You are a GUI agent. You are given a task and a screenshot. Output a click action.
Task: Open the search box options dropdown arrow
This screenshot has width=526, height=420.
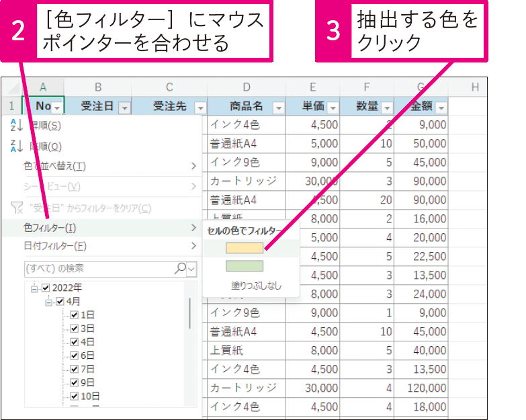click(x=191, y=269)
